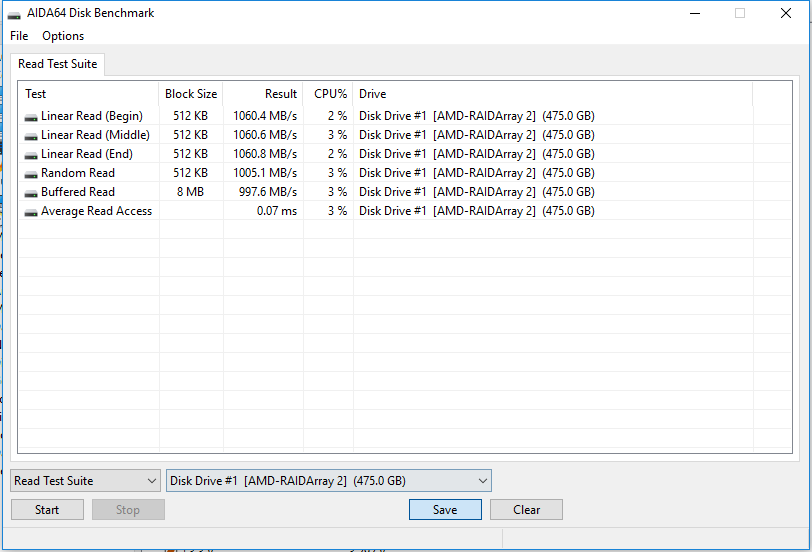Click the Linear Read (Begin) 2 % CPU cell
Viewport: 812px width, 552px height.
[337, 116]
